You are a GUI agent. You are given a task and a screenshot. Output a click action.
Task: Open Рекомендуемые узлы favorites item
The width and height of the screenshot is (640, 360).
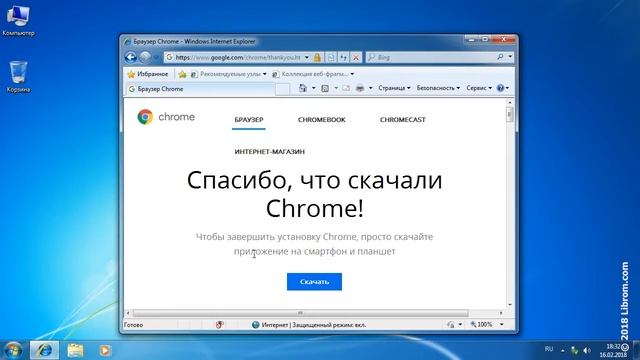(x=229, y=74)
